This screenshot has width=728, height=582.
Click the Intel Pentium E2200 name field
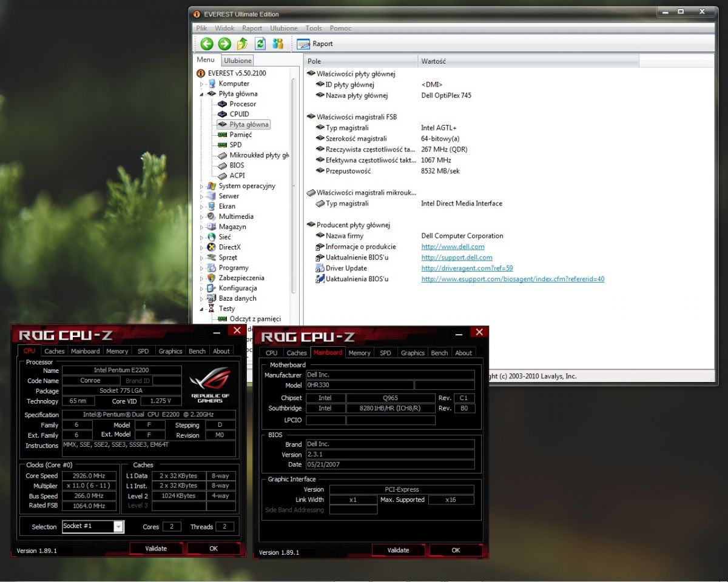point(121,370)
